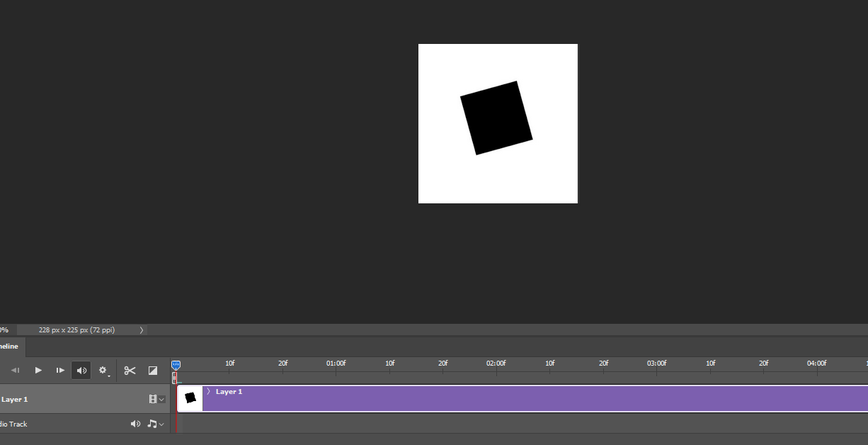Jump to 01:00f on time ruler
The image size is (868, 445).
pos(336,364)
